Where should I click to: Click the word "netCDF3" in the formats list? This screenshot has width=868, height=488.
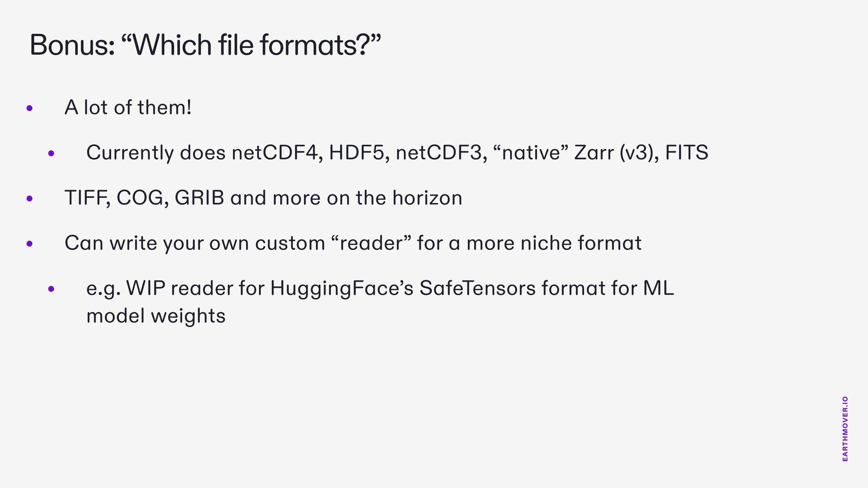click(441, 153)
